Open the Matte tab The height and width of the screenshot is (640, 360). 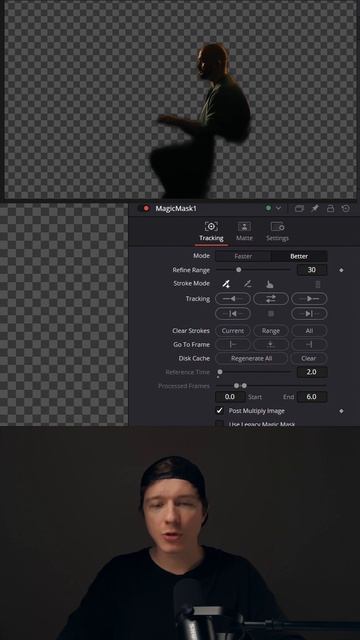click(244, 231)
